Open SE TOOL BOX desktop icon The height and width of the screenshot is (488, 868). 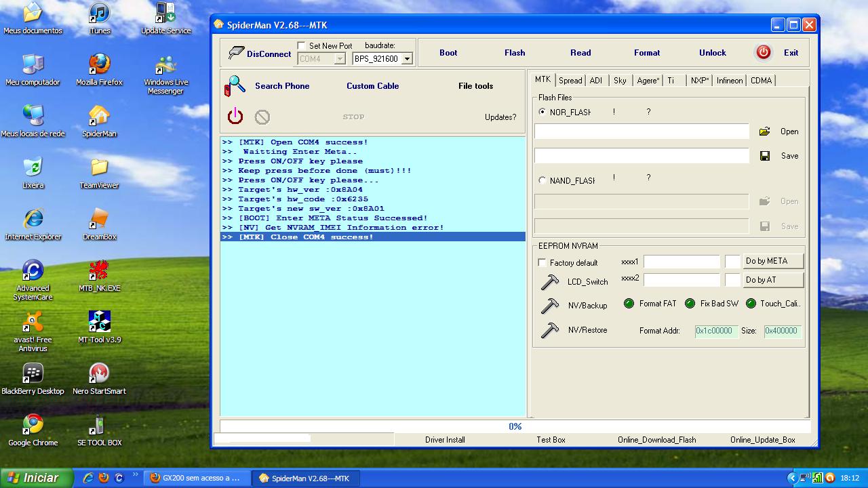click(x=99, y=430)
